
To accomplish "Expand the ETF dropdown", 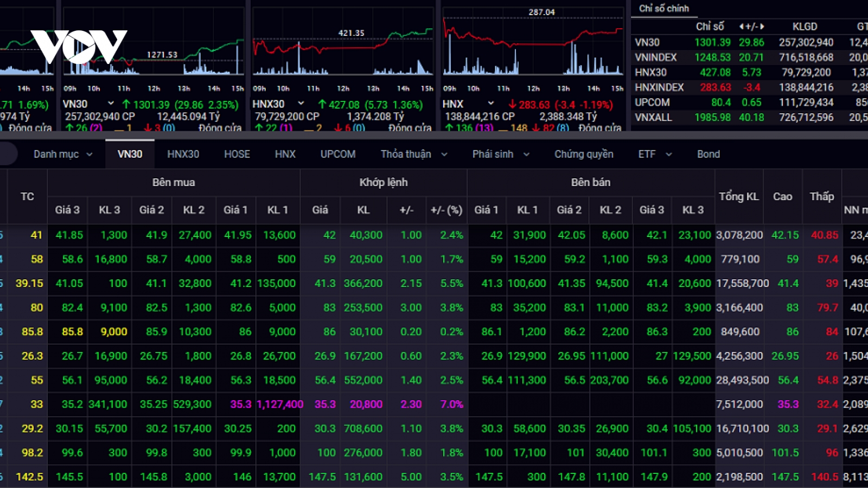I will (655, 155).
